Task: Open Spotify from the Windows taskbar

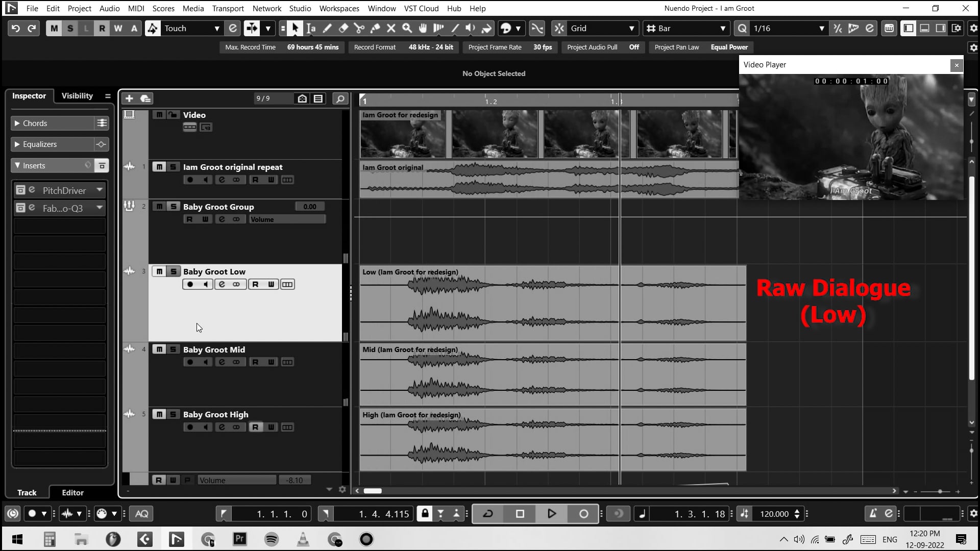Action: (272, 539)
